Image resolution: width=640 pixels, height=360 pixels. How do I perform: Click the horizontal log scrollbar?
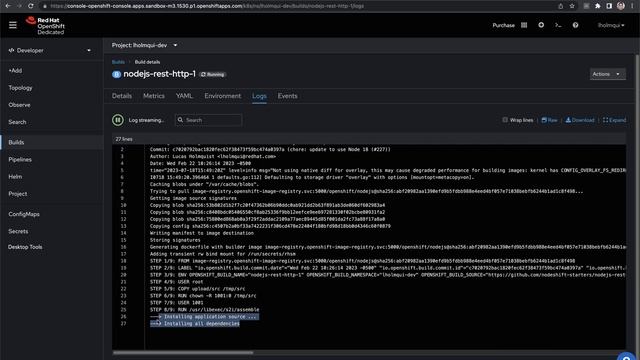183,353
